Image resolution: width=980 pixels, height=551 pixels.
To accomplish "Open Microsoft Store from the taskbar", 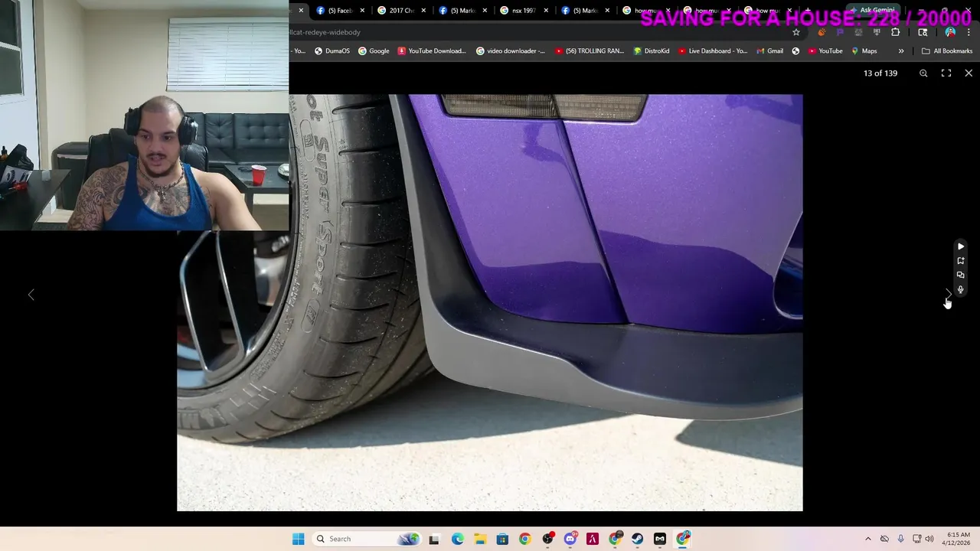I will [x=502, y=539].
